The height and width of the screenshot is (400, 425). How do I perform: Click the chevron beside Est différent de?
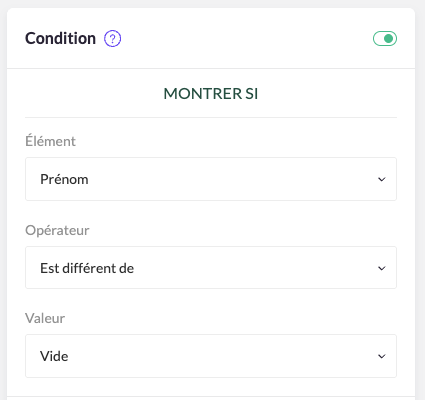point(382,268)
